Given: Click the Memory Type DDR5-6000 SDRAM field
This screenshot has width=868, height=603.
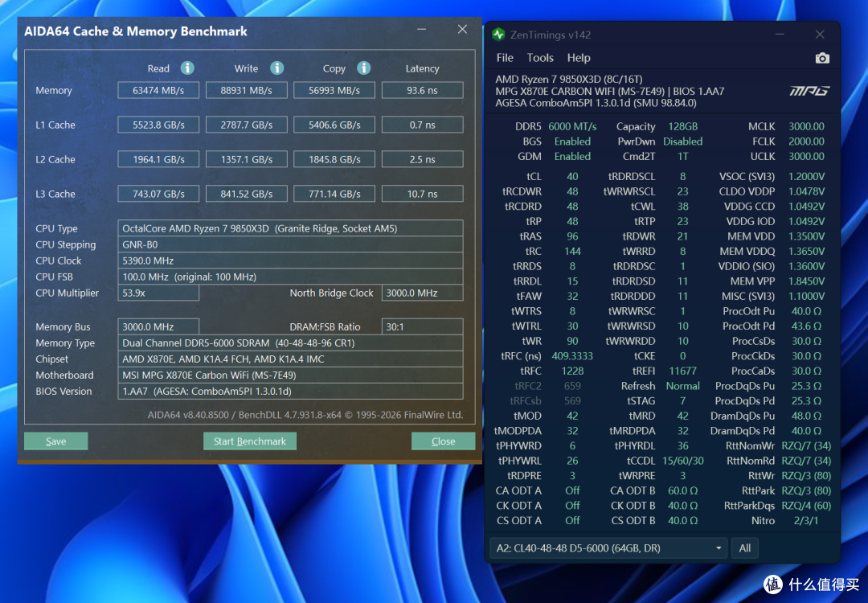Looking at the screenshot, I should coord(290,343).
